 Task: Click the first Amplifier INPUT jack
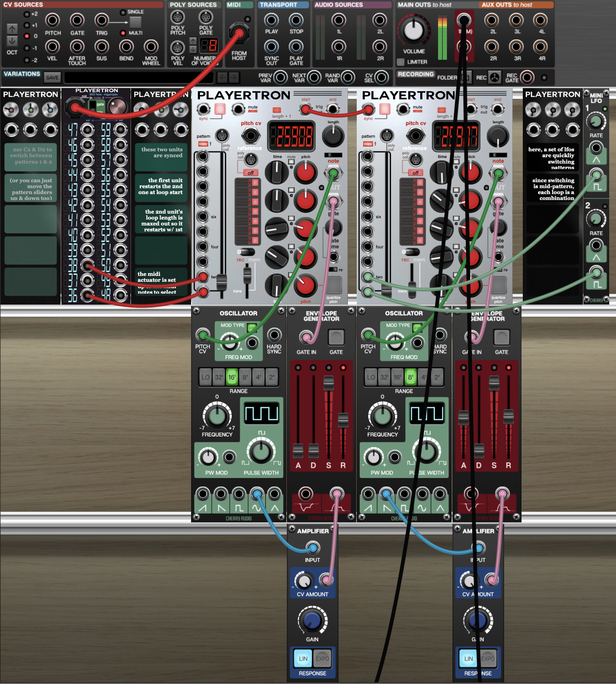pos(313,548)
